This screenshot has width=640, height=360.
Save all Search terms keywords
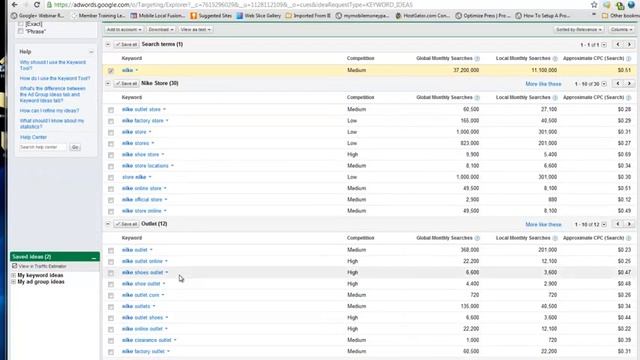coord(127,44)
